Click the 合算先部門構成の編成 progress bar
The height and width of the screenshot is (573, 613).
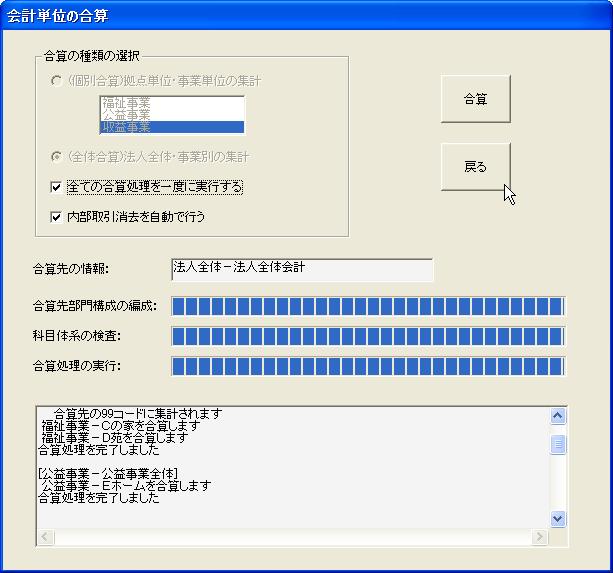pos(368,306)
